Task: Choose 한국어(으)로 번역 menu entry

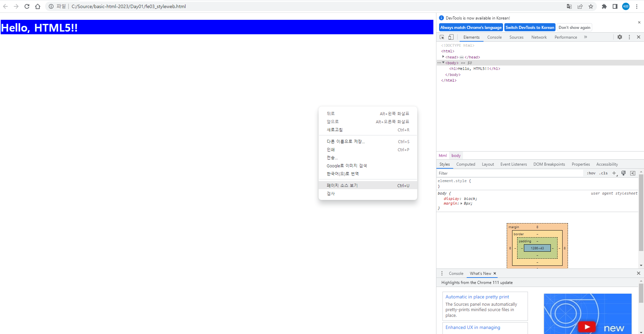Action: (368, 174)
